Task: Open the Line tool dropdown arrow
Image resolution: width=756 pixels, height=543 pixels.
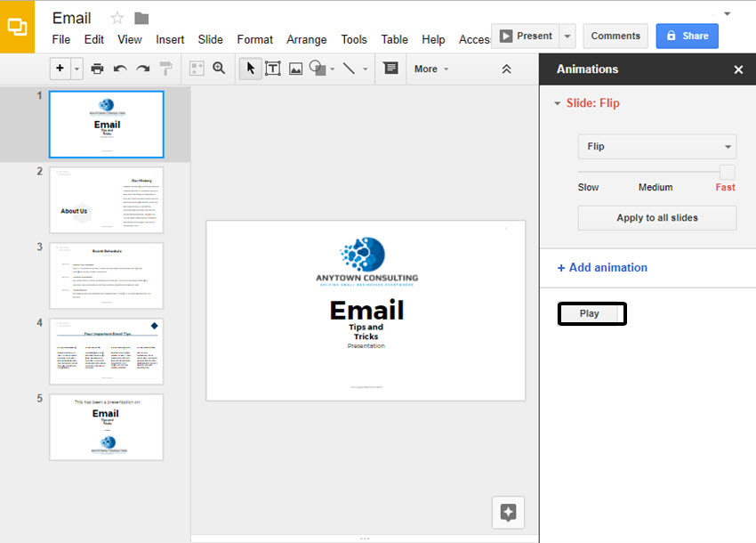Action: click(365, 69)
